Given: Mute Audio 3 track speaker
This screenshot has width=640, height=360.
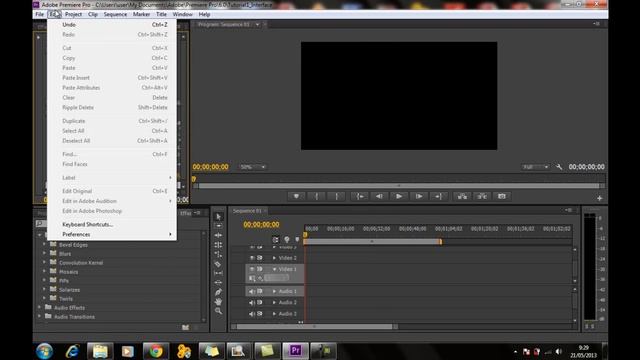Looking at the screenshot, I should [x=252, y=314].
